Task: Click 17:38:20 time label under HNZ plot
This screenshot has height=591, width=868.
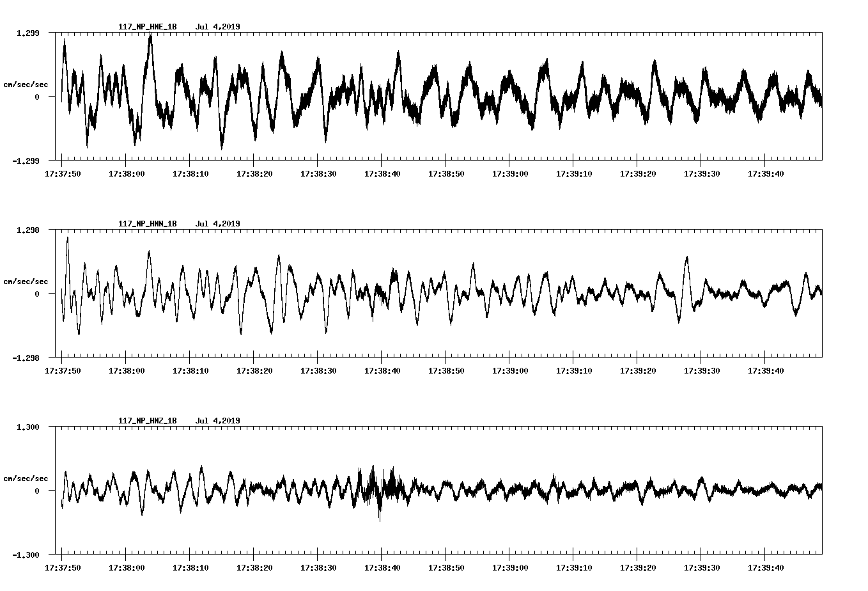Action: [x=254, y=567]
